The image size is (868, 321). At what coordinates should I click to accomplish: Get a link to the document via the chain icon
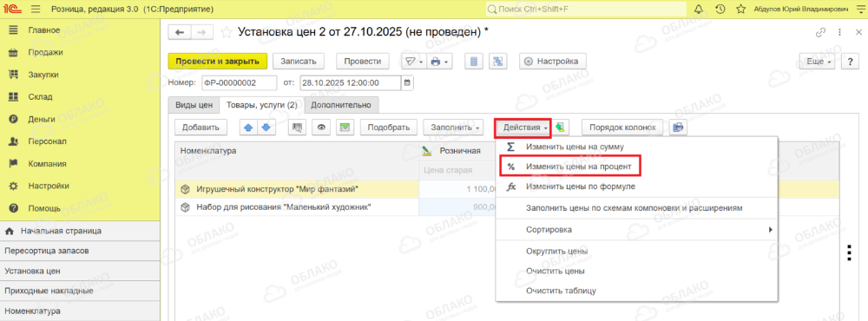pyautogui.click(x=820, y=32)
